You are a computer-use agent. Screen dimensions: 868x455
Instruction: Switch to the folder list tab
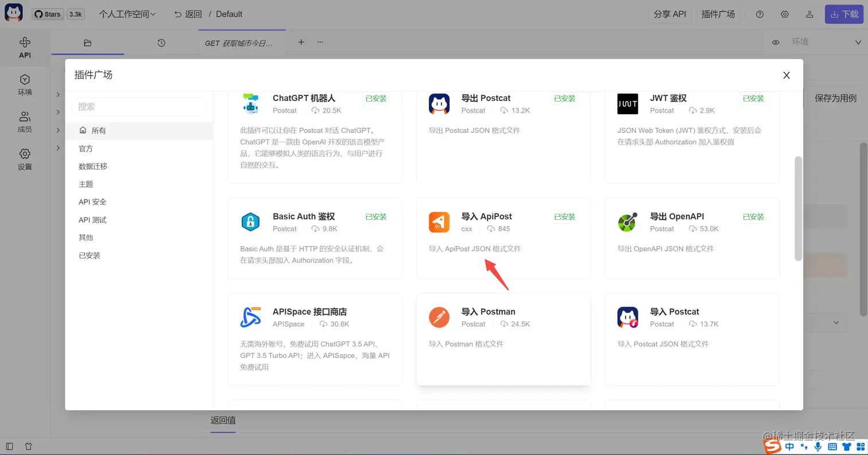coord(87,43)
